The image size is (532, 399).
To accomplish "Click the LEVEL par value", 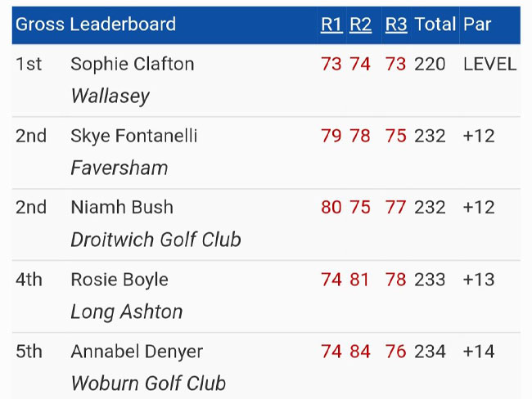I will coord(490,64).
